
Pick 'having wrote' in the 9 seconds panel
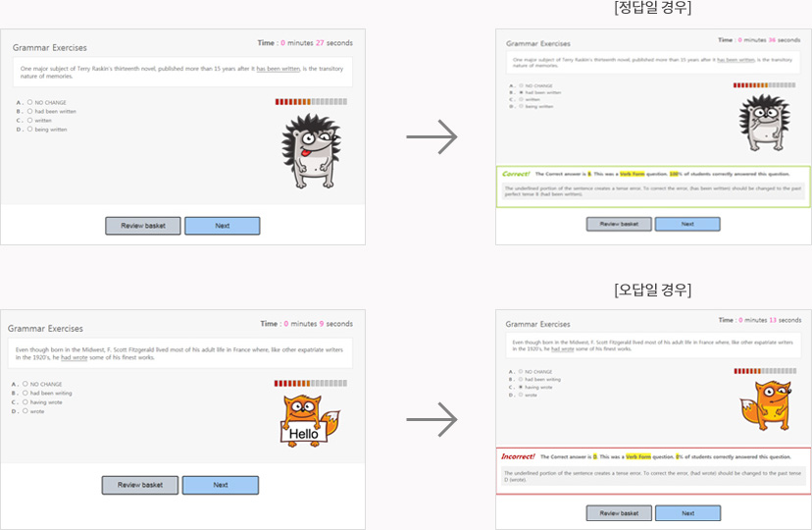coord(25,401)
